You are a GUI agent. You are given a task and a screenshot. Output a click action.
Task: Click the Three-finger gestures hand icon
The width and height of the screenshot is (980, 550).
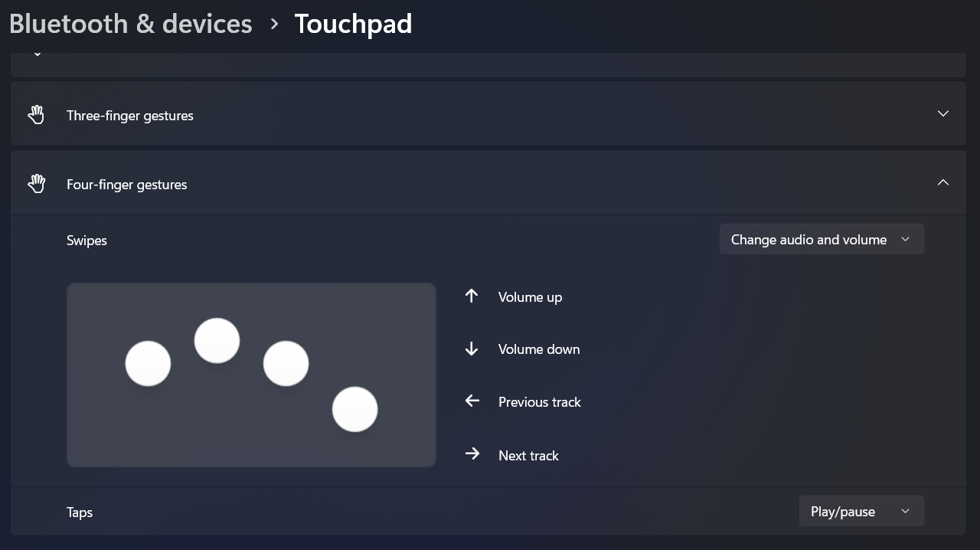click(36, 115)
